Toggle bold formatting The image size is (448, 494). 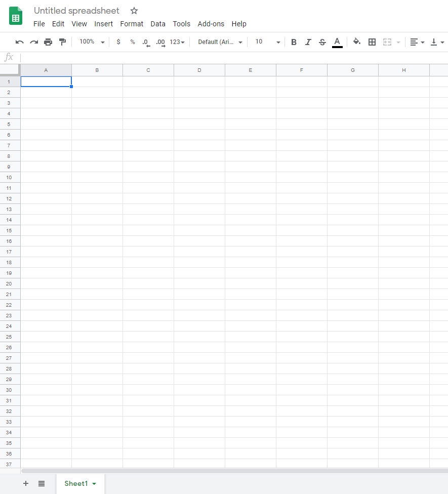[294, 42]
